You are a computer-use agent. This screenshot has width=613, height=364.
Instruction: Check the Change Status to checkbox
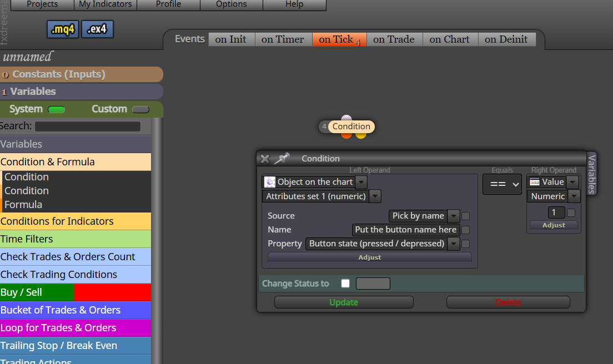point(345,283)
